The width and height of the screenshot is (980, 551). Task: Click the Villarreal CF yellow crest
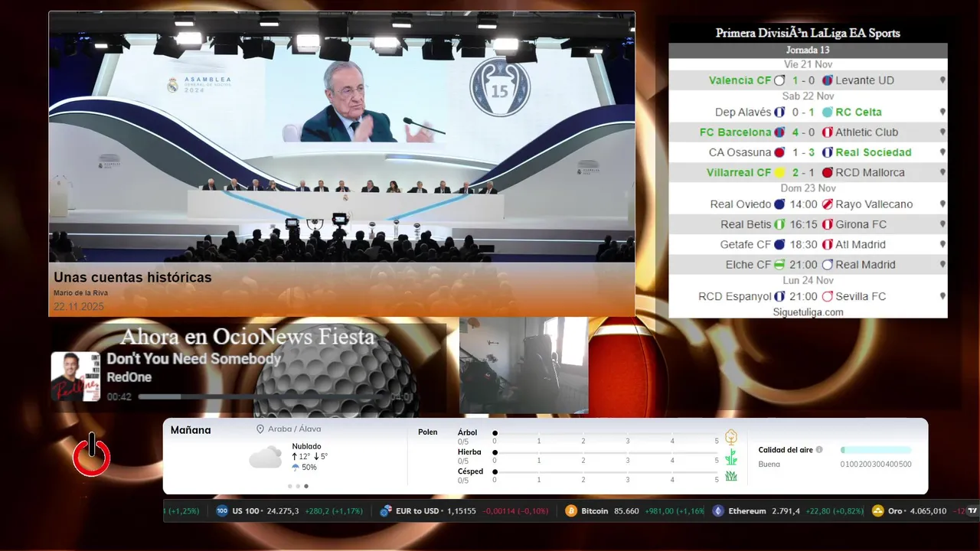click(779, 173)
